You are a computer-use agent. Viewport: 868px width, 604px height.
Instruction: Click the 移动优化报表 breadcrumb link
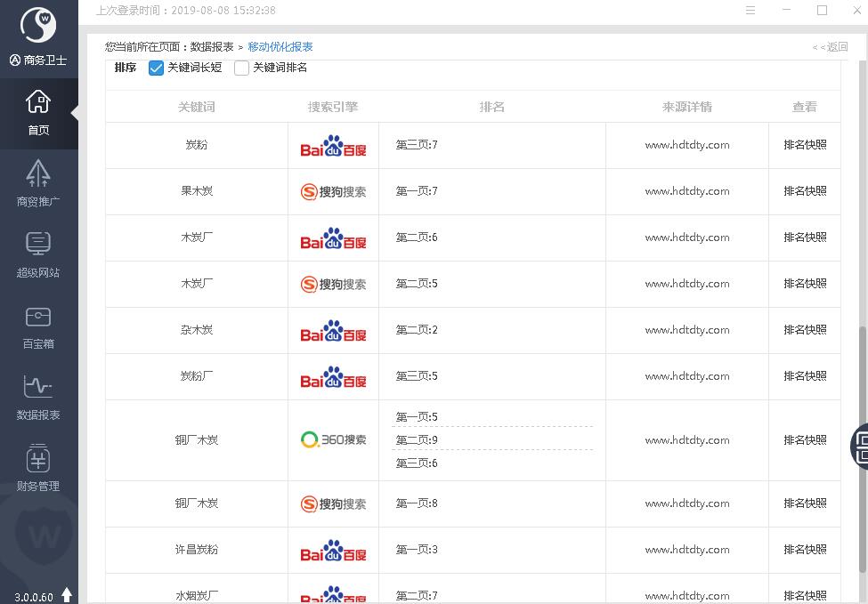pos(280,47)
